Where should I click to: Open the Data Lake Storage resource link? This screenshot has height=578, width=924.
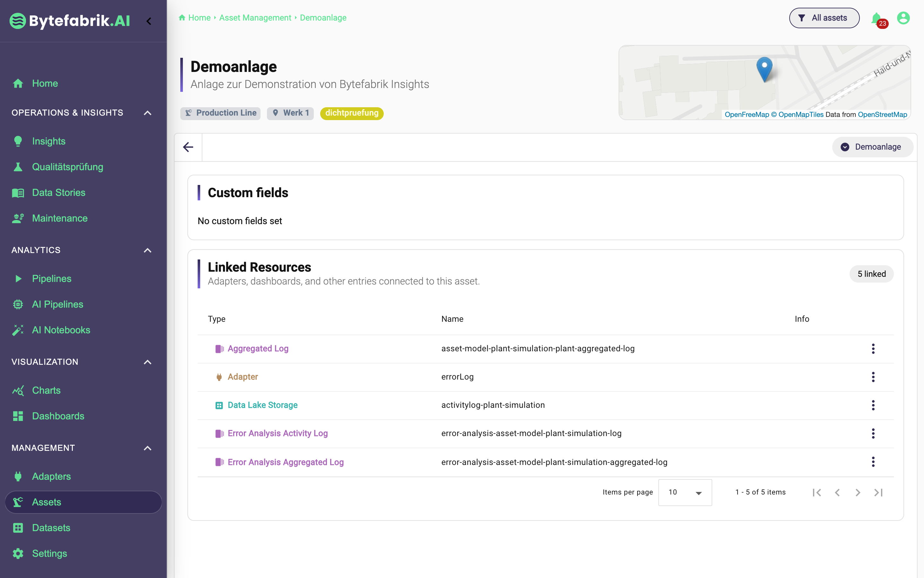click(263, 405)
